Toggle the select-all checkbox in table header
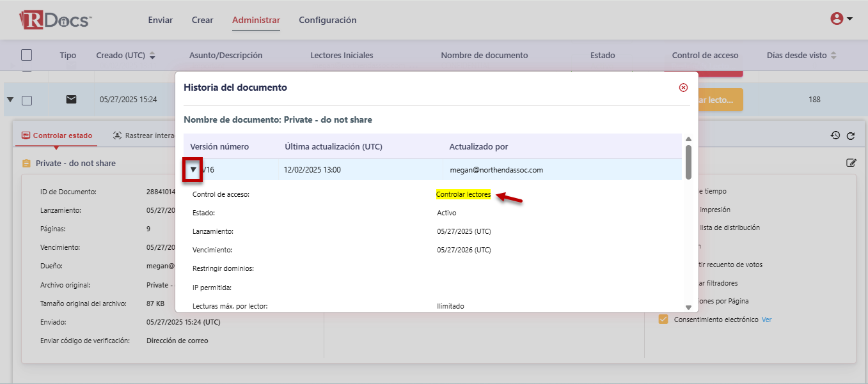The width and height of the screenshot is (868, 384). pyautogui.click(x=26, y=55)
